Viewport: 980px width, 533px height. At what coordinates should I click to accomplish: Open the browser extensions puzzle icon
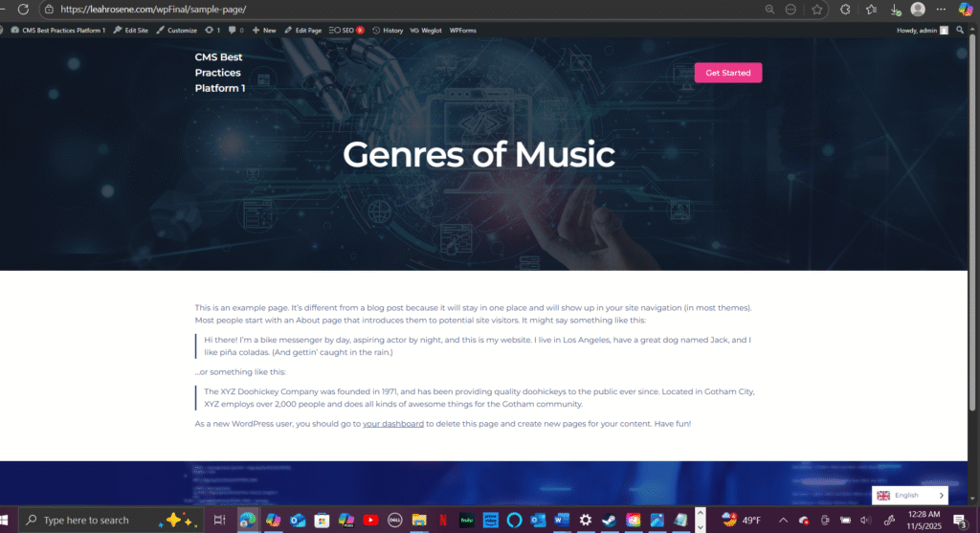tap(845, 10)
